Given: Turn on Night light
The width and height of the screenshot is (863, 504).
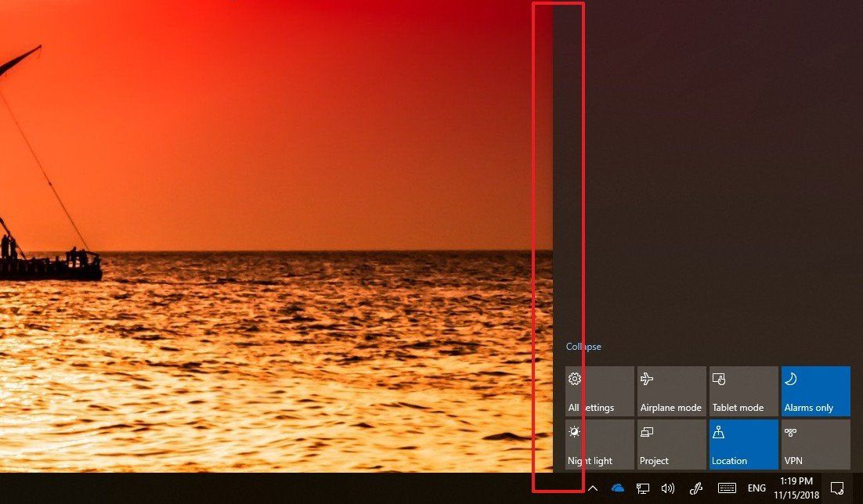Looking at the screenshot, I should [599, 445].
